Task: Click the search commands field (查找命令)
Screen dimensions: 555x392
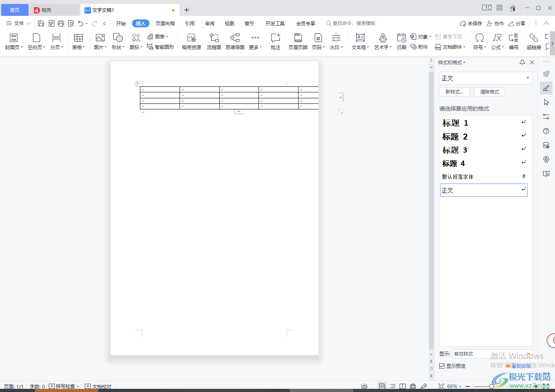Action: pyautogui.click(x=351, y=23)
